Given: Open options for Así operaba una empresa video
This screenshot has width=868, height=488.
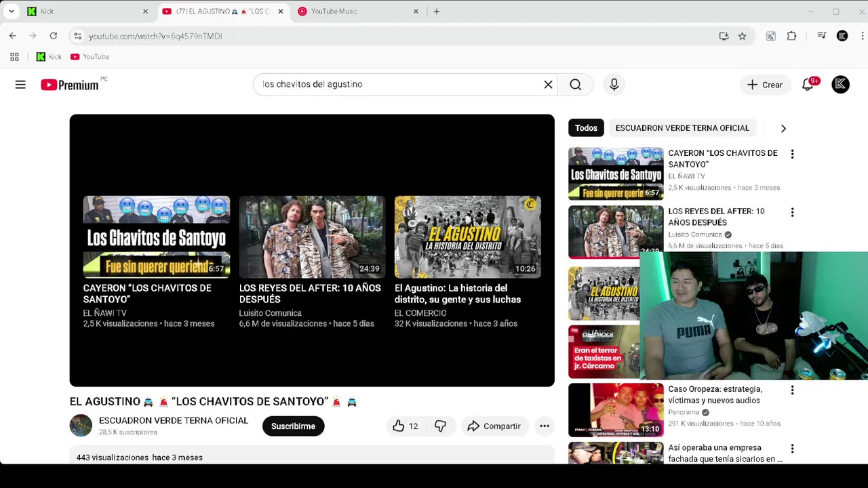Looking at the screenshot, I should click(x=792, y=449).
